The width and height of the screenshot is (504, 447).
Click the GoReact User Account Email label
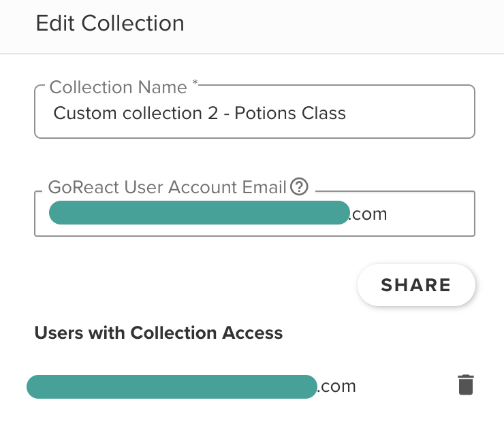click(167, 187)
